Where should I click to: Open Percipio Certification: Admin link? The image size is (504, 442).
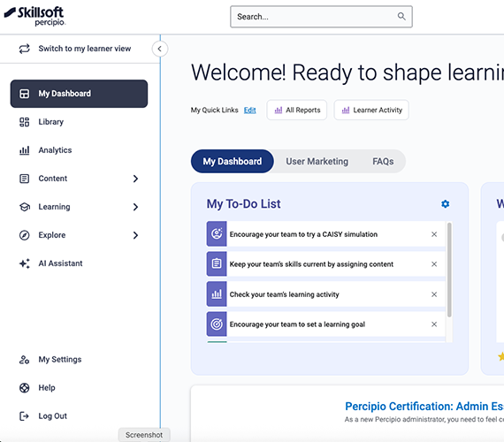[x=424, y=407]
